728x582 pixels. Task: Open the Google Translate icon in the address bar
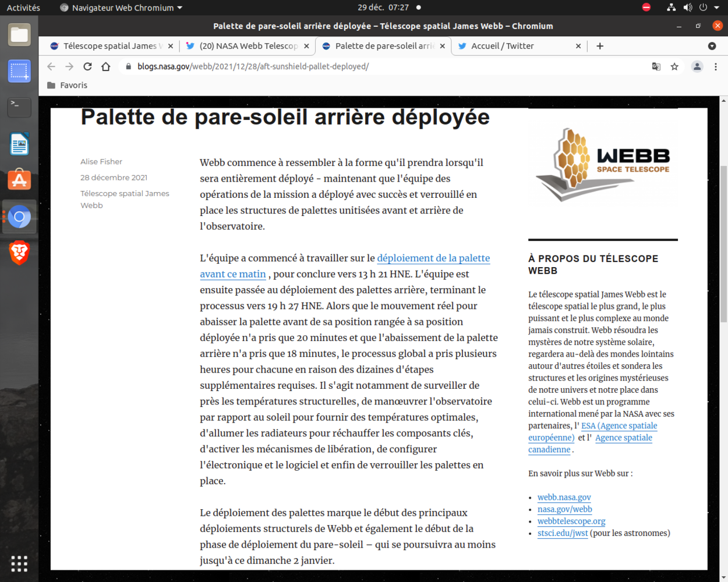[656, 66]
